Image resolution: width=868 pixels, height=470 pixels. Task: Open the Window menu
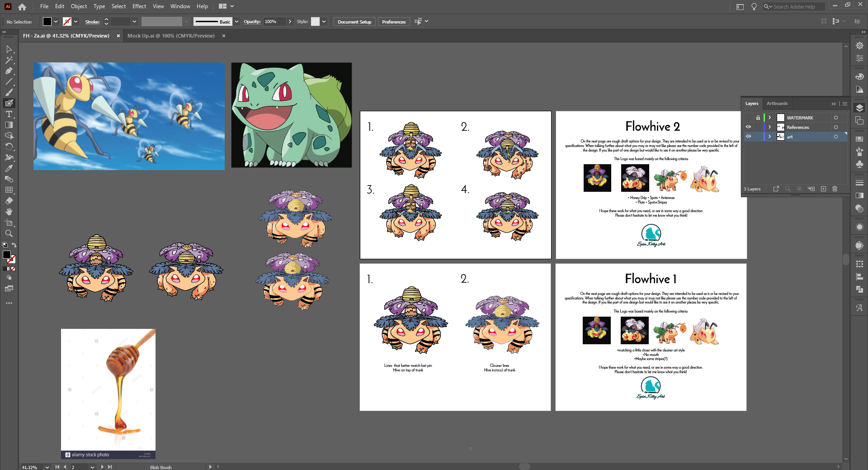(180, 6)
